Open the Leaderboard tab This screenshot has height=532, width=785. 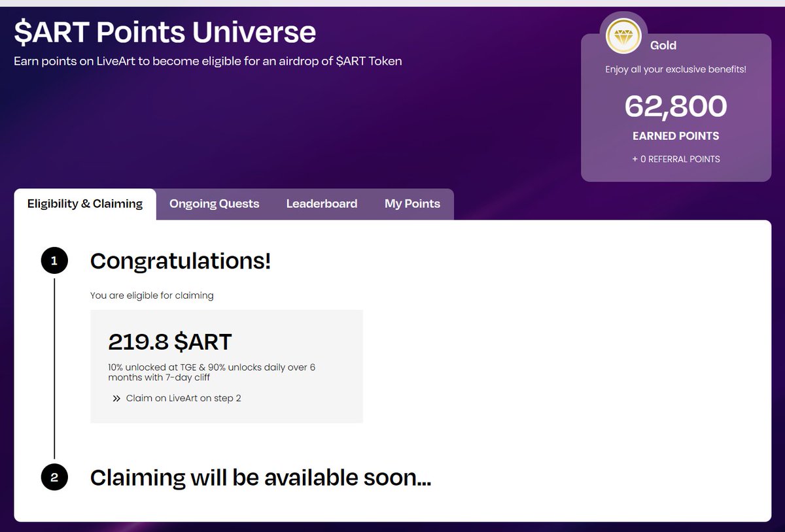click(x=322, y=204)
